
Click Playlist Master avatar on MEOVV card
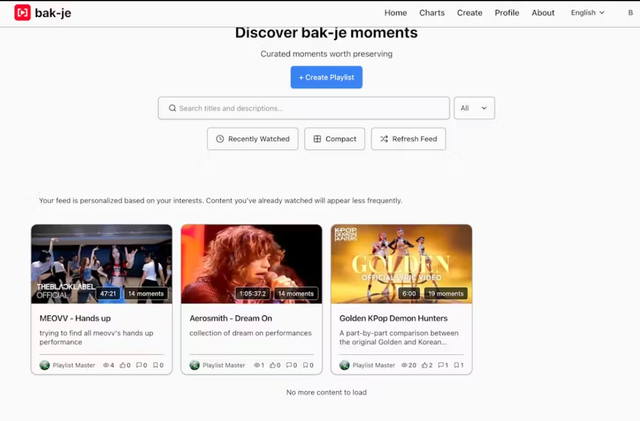(44, 365)
